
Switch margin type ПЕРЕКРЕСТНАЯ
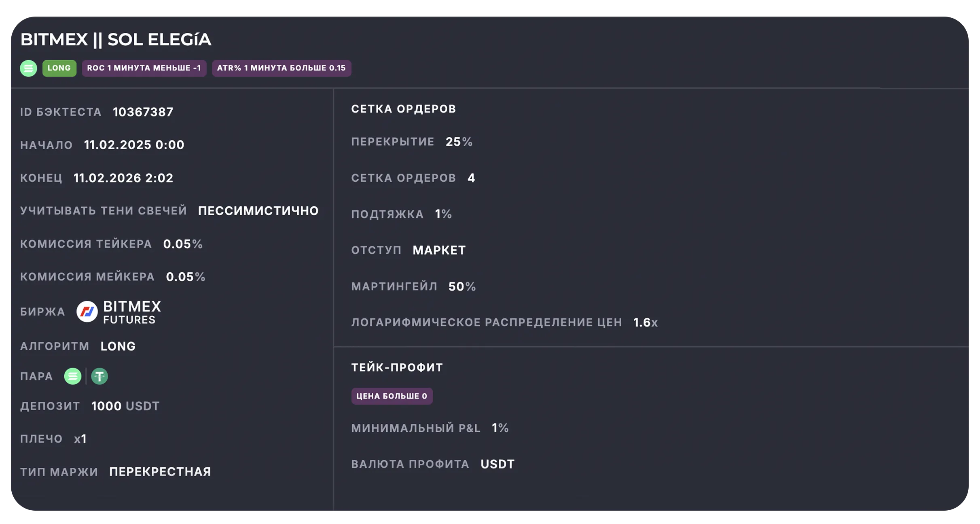160,471
